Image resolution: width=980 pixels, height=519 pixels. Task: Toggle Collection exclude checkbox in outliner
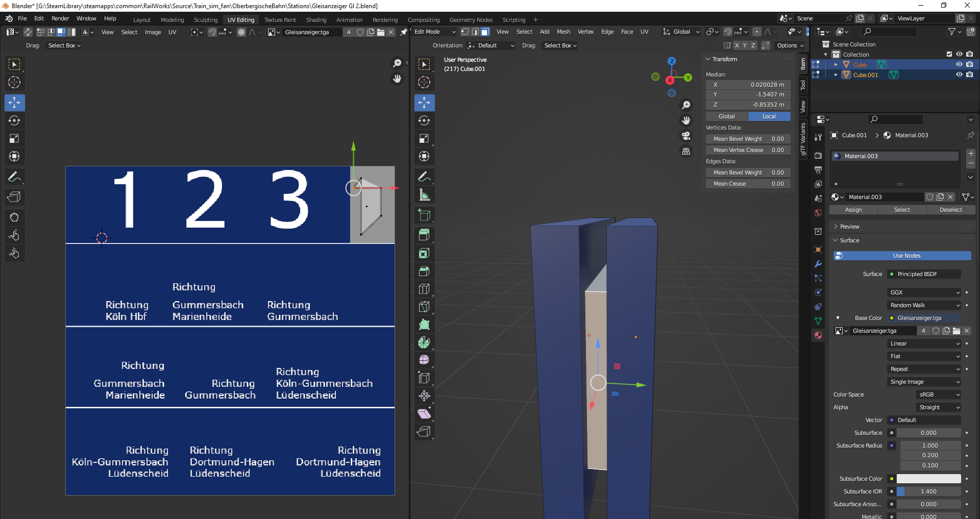949,54
